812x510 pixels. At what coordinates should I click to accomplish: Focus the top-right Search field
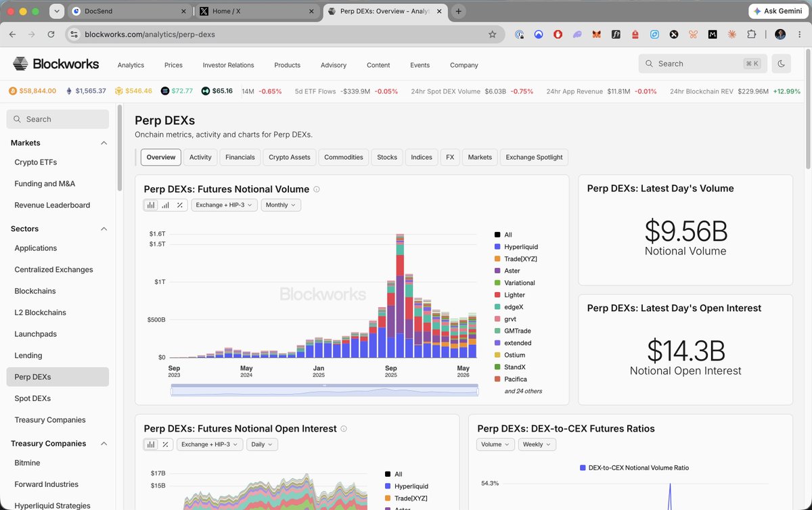(703, 64)
